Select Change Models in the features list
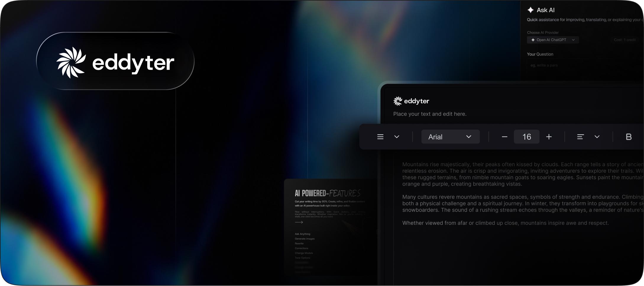644x286 pixels. tap(304, 253)
